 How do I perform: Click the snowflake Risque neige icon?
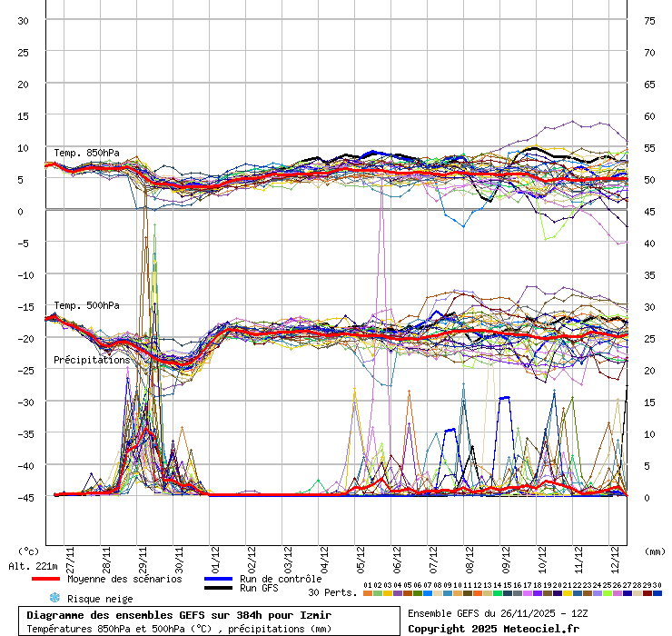(54, 598)
